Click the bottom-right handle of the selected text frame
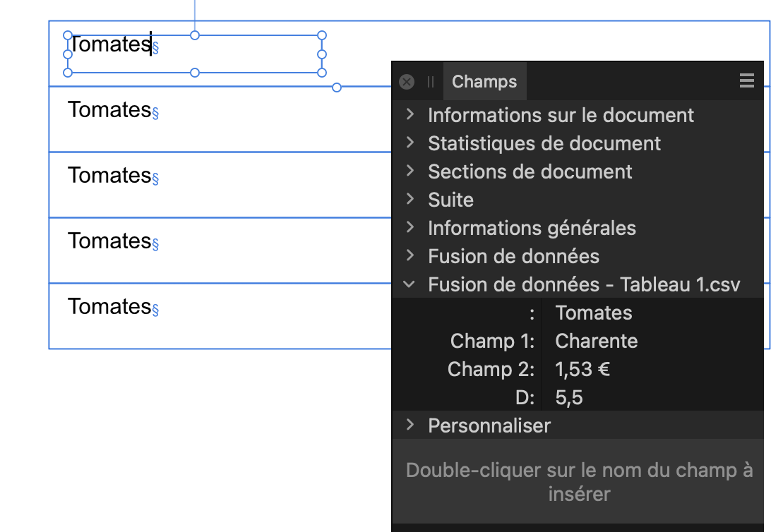This screenshot has width=771, height=532. tap(322, 73)
